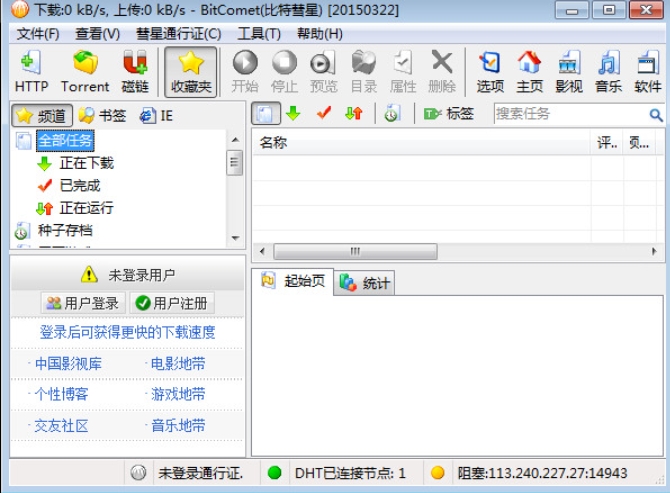Open task 属性 properties
The width and height of the screenshot is (670, 493).
[403, 72]
